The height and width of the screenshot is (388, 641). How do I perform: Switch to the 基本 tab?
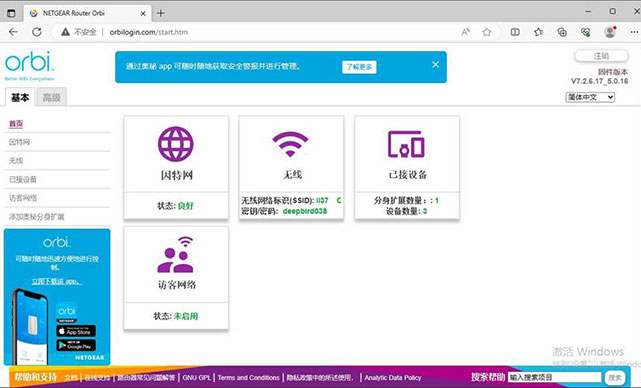click(x=20, y=97)
